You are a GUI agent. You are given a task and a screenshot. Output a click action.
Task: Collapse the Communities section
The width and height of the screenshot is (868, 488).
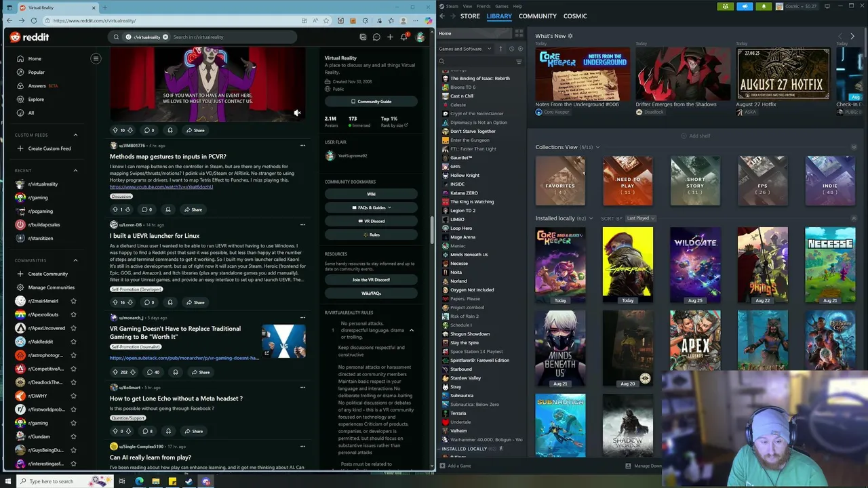coord(75,260)
